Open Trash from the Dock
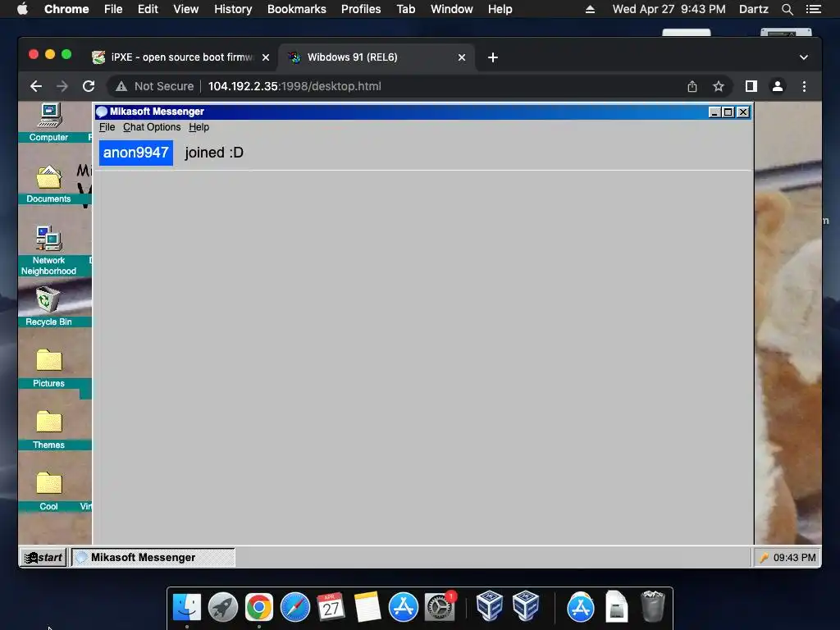The image size is (840, 630). [652, 606]
